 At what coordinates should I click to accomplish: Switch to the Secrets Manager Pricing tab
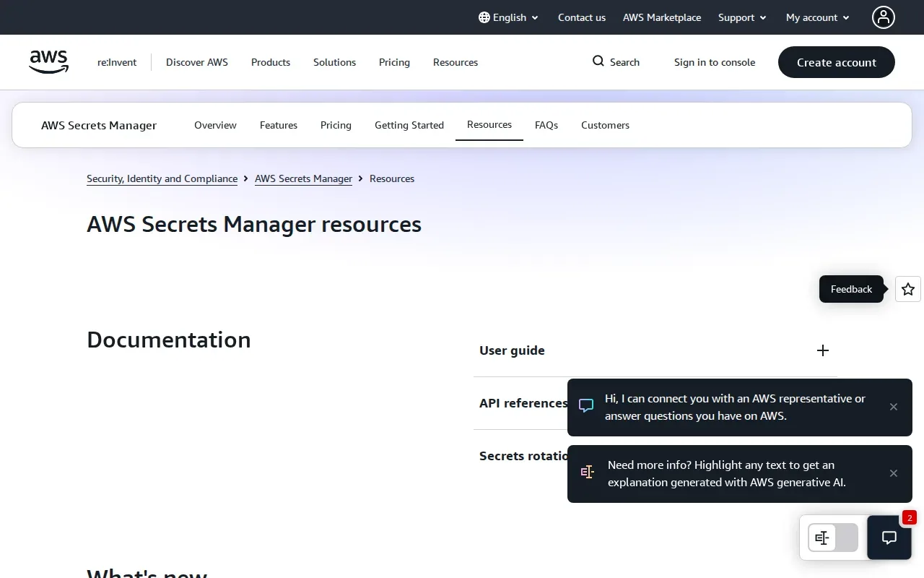pyautogui.click(x=336, y=125)
